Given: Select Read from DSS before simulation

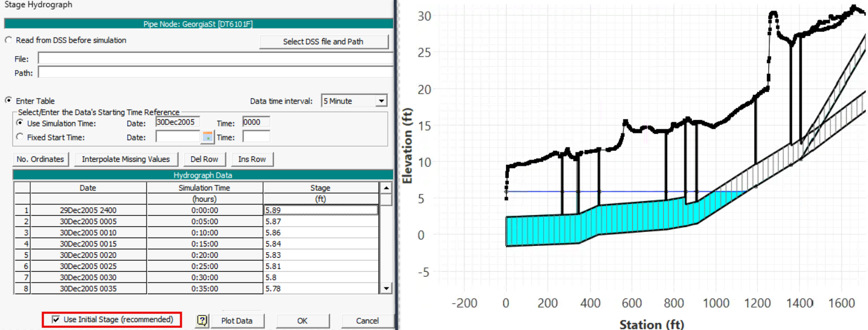Looking at the screenshot, I should (x=8, y=40).
